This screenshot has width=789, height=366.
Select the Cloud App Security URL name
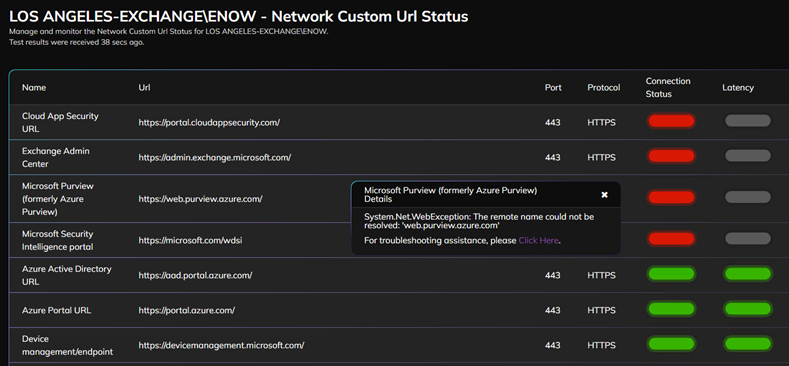tap(60, 122)
